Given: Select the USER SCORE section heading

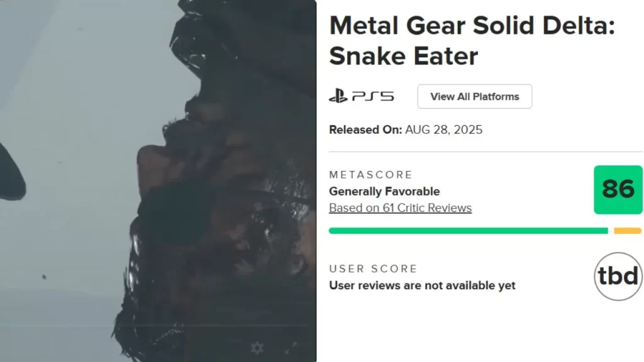Looking at the screenshot, I should coord(373,268).
